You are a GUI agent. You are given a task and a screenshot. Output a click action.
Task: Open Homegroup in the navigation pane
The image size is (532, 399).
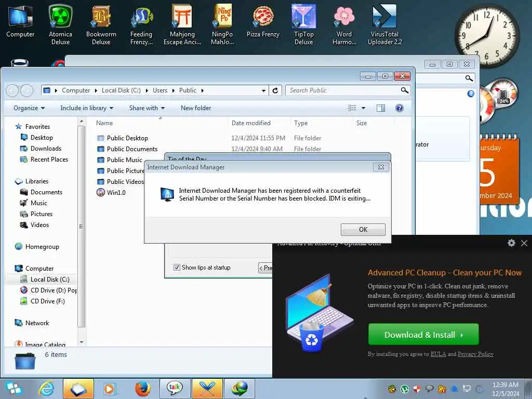pos(42,247)
